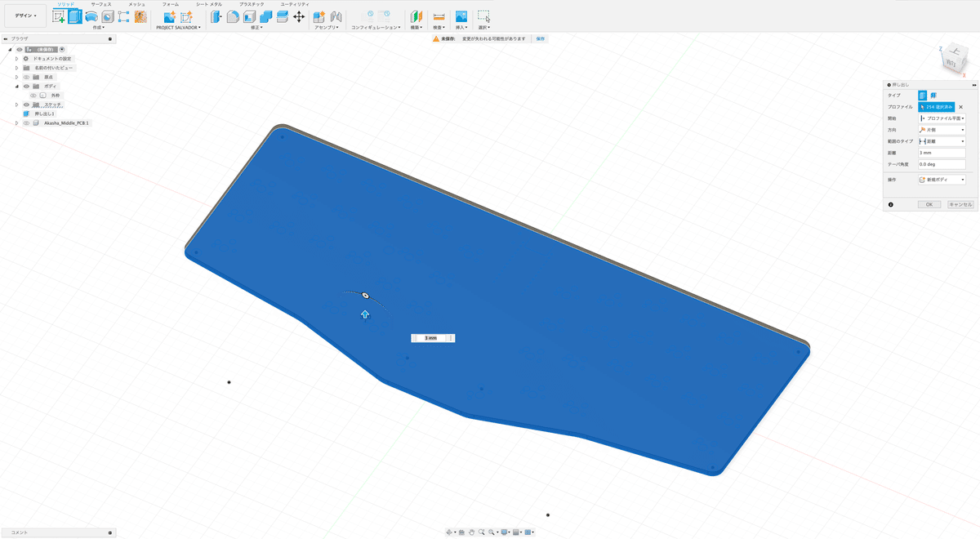Click the 距離 3 mm input field
The width and height of the screenshot is (980, 539).
942,153
